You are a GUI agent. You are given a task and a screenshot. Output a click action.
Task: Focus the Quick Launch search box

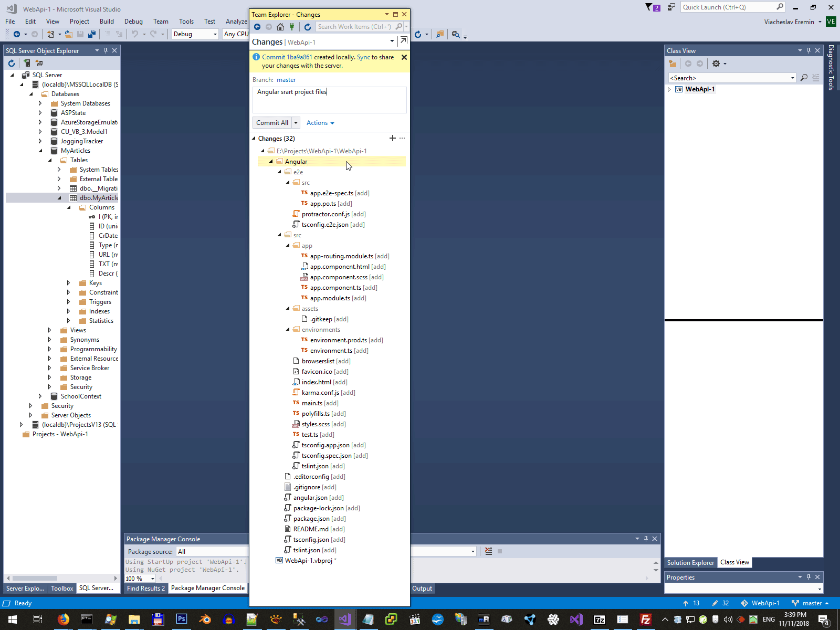(x=733, y=7)
